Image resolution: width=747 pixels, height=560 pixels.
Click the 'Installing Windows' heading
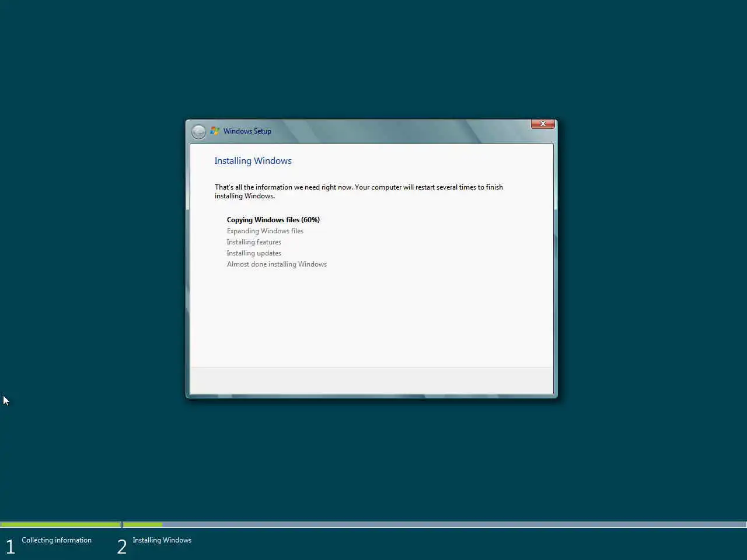coord(253,161)
